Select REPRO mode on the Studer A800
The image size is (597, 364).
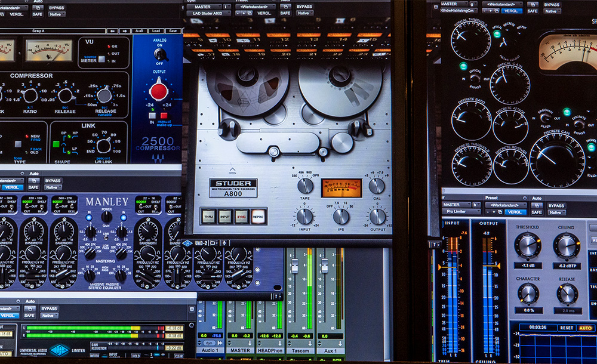pyautogui.click(x=258, y=217)
